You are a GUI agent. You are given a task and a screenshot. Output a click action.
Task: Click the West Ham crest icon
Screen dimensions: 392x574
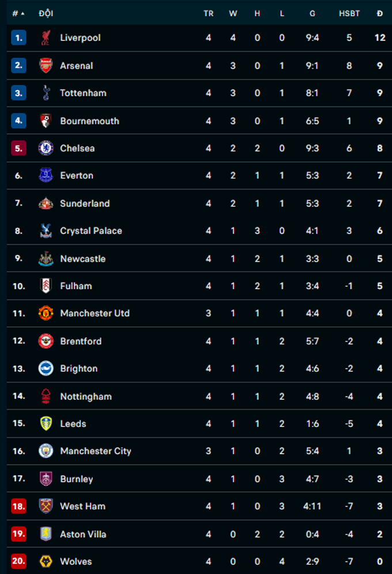46,506
